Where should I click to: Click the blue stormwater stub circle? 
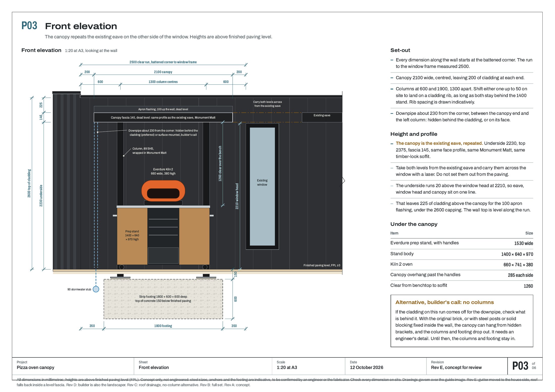96,289
